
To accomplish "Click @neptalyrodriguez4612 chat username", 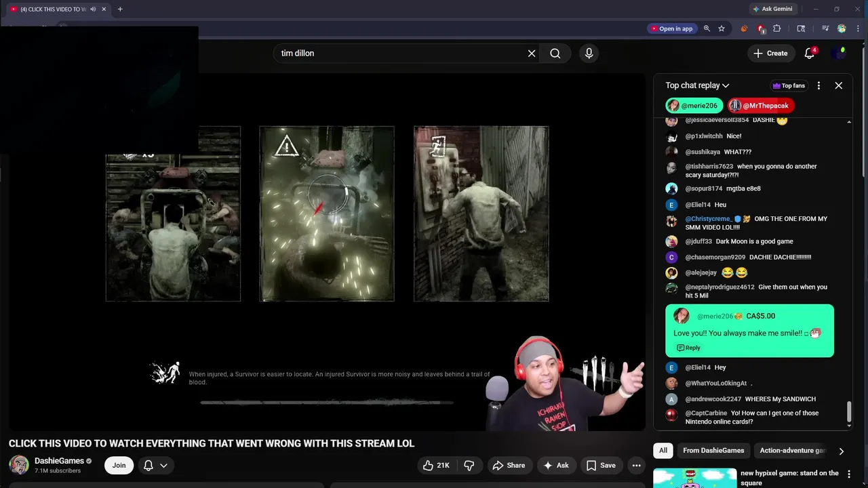I will (719, 287).
